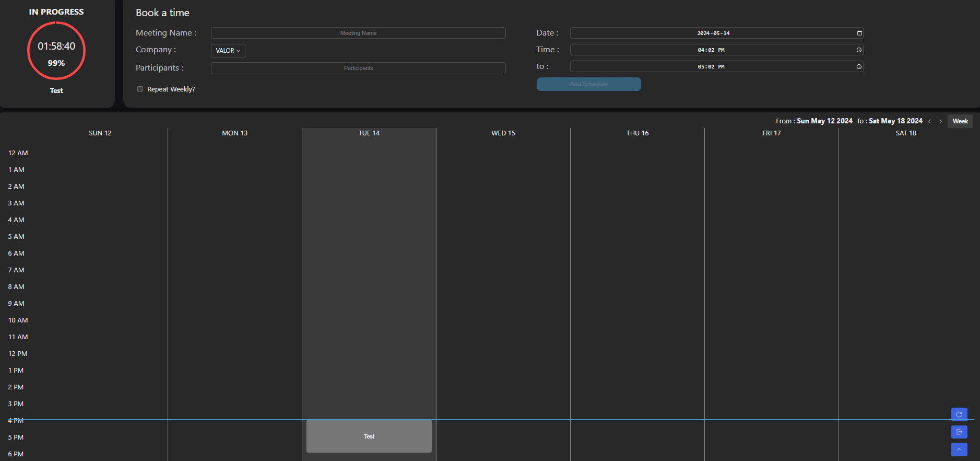Select the FRI 17 column header

pos(772,133)
